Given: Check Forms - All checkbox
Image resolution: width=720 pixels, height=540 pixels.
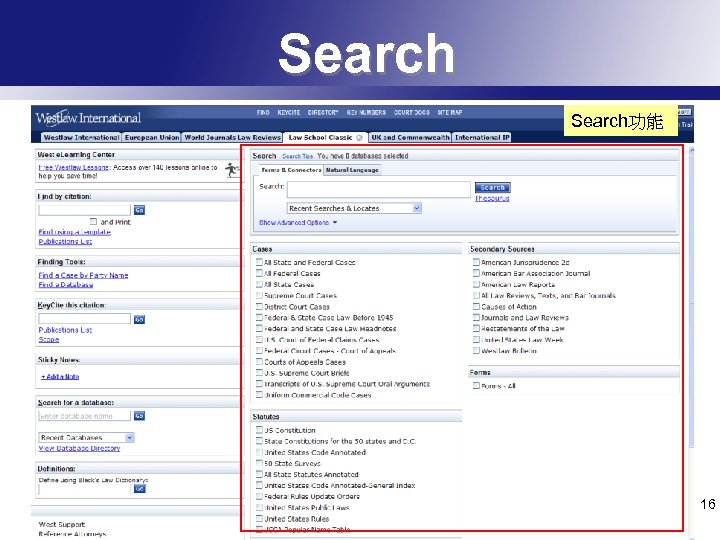Looking at the screenshot, I should click(476, 386).
